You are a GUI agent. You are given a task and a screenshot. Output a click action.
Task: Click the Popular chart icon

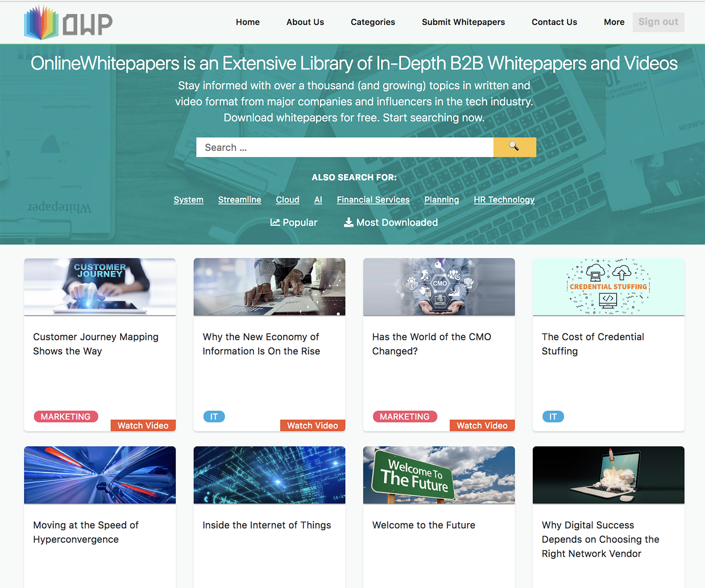point(275,222)
